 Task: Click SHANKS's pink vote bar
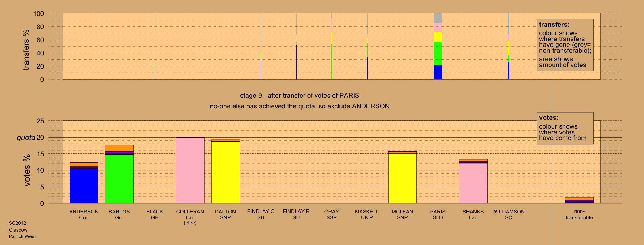click(x=473, y=183)
